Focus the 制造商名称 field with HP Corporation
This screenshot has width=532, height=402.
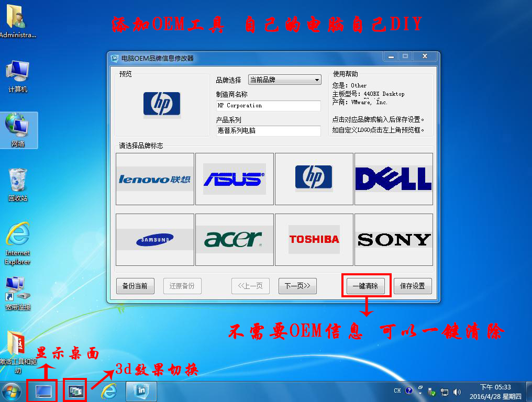269,106
